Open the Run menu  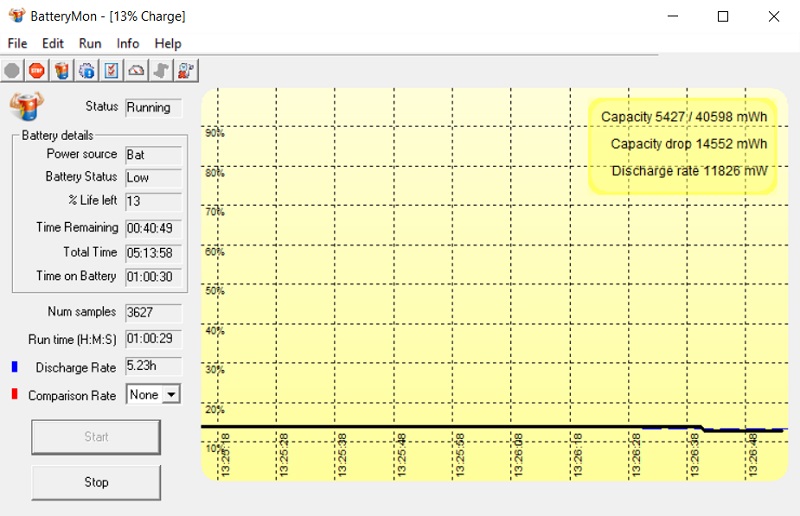[x=90, y=43]
